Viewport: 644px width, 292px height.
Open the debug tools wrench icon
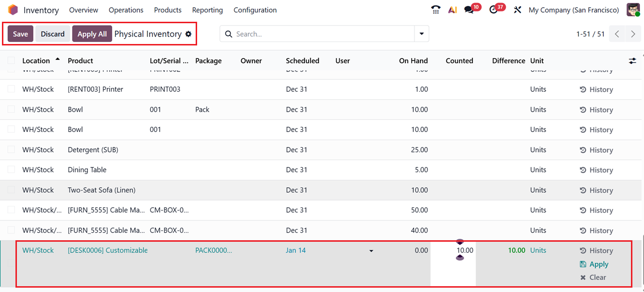[517, 10]
